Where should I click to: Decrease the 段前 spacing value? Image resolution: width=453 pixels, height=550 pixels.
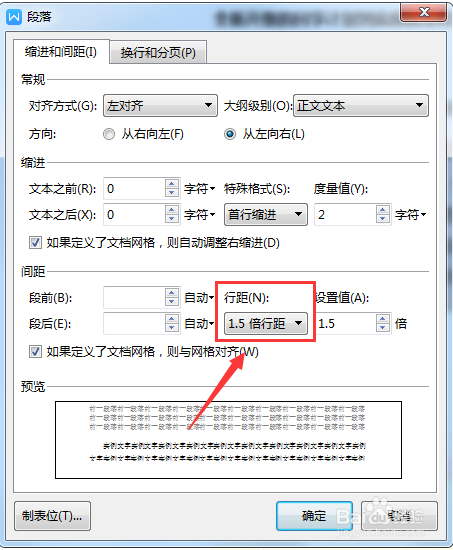172,302
